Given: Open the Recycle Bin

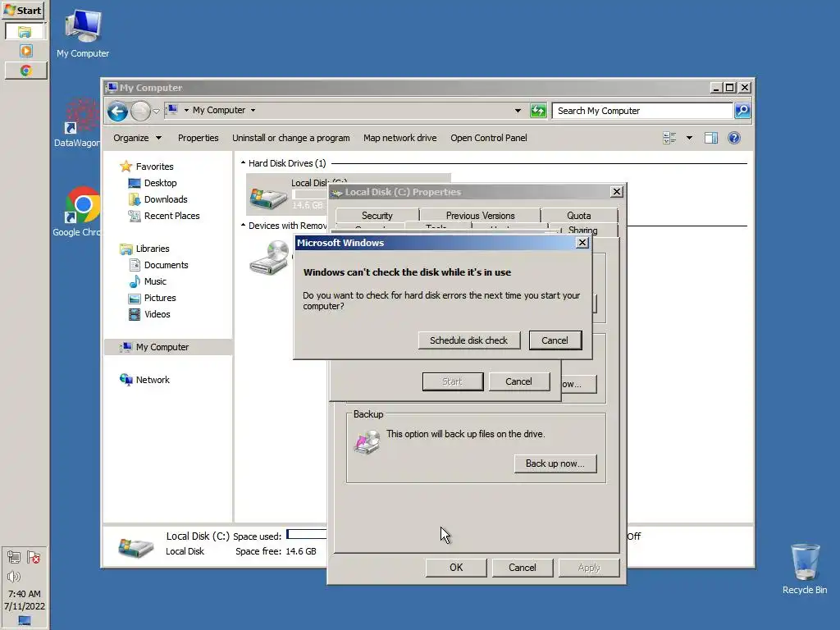Looking at the screenshot, I should tap(805, 569).
